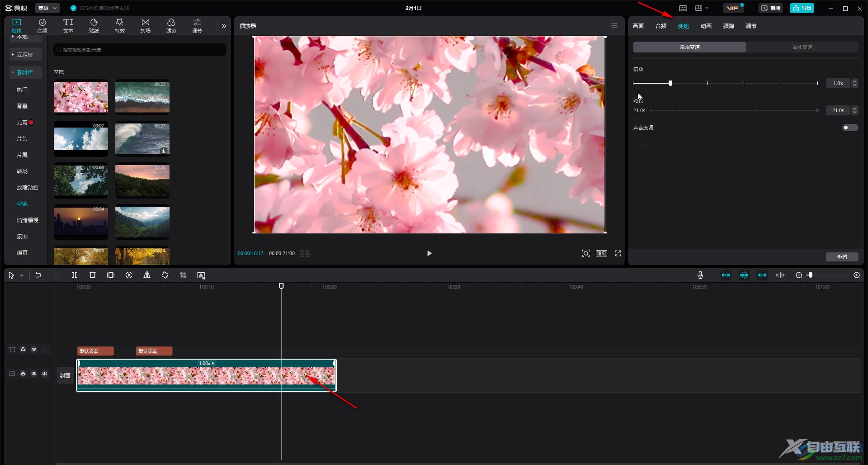
Task: Hide the text track with eye icon
Action: [34, 349]
